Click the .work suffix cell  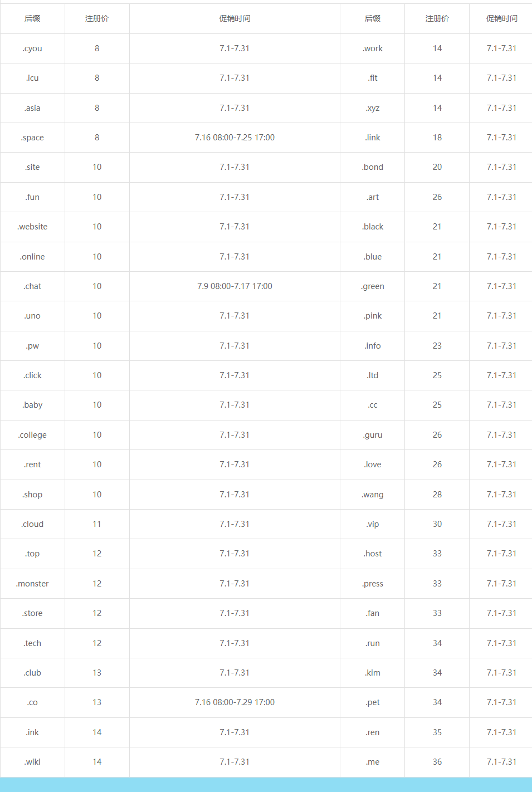coord(373,48)
